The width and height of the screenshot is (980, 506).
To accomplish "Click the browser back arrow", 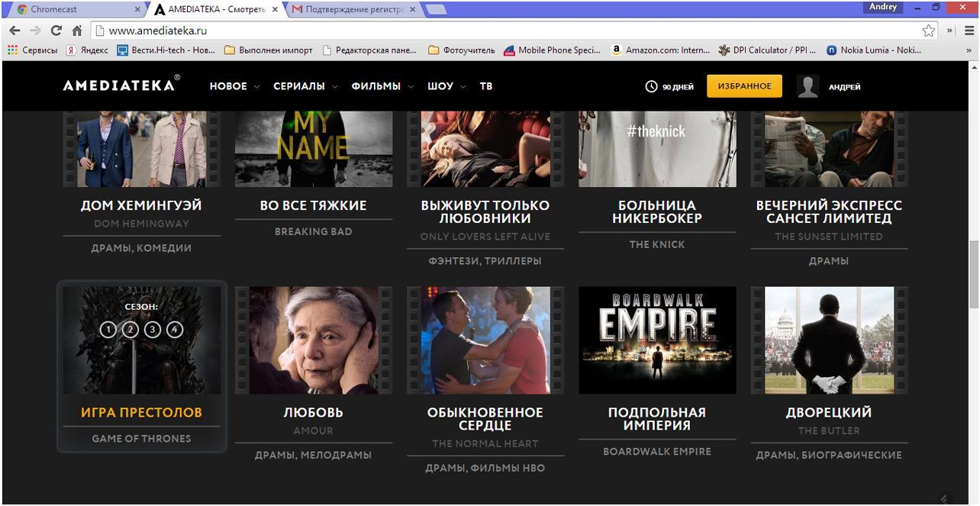I will (x=15, y=31).
